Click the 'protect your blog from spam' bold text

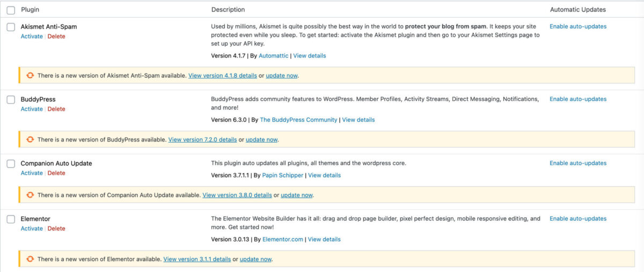pos(445,26)
